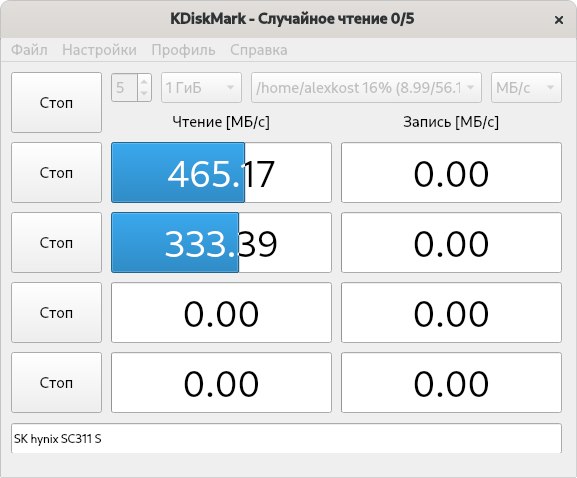
Task: Open the Настройки menu
Action: (x=99, y=50)
